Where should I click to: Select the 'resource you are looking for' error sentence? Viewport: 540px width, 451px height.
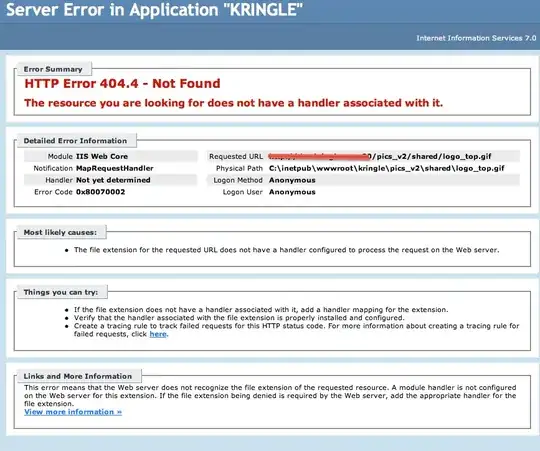[233, 103]
